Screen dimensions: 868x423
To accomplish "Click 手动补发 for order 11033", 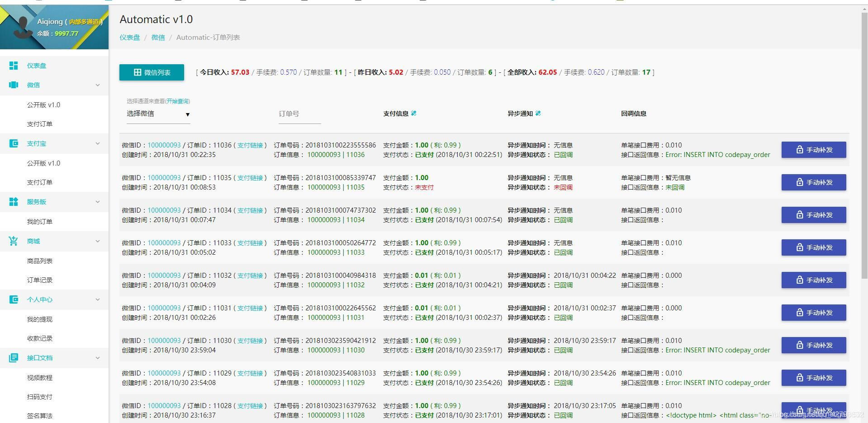I will [814, 247].
